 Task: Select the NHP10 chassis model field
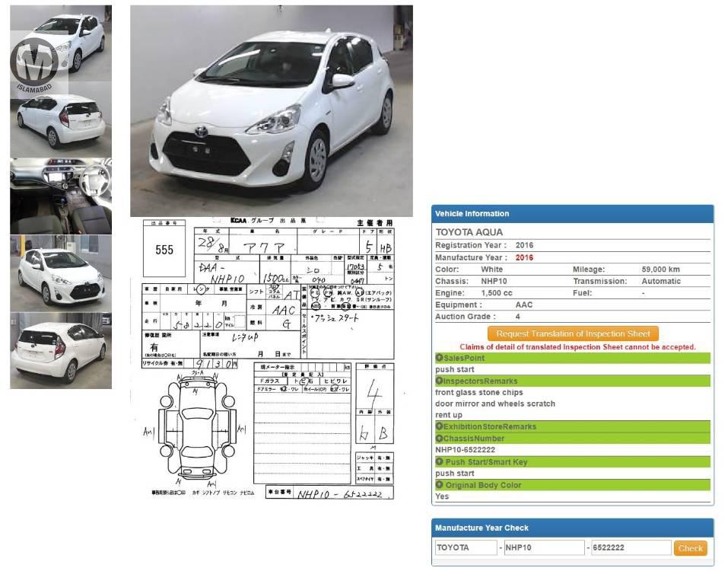click(x=542, y=548)
